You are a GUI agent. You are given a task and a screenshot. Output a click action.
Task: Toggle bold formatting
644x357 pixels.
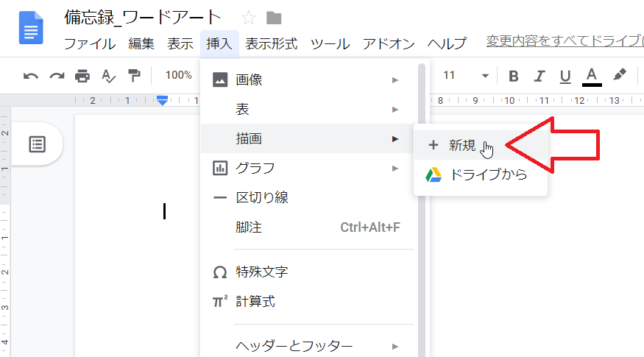[514, 75]
